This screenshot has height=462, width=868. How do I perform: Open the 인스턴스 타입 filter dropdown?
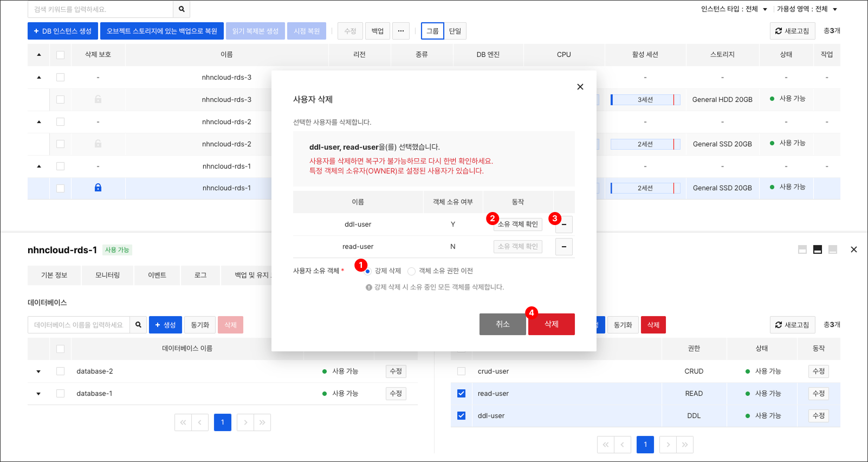tap(734, 9)
